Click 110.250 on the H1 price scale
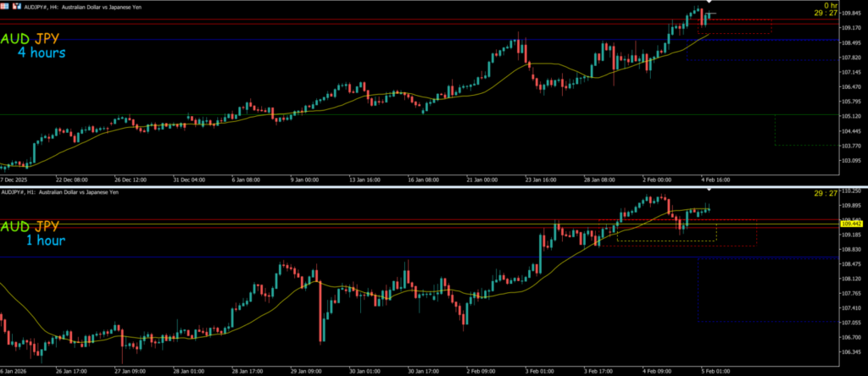Viewport: 868px width, 376px height. [851, 192]
